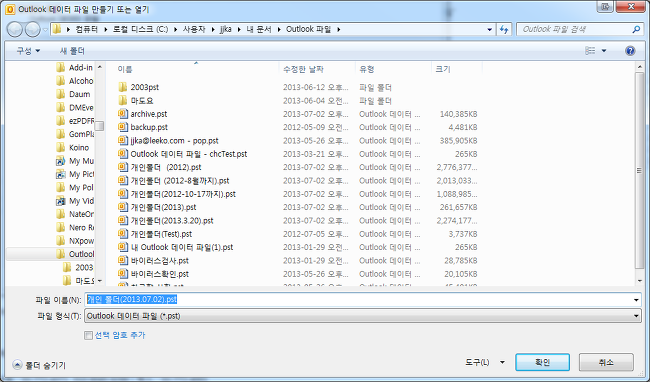This screenshot has height=382, width=650.
Task: Open the 파일 이름 dropdown arrow
Action: click(x=636, y=300)
